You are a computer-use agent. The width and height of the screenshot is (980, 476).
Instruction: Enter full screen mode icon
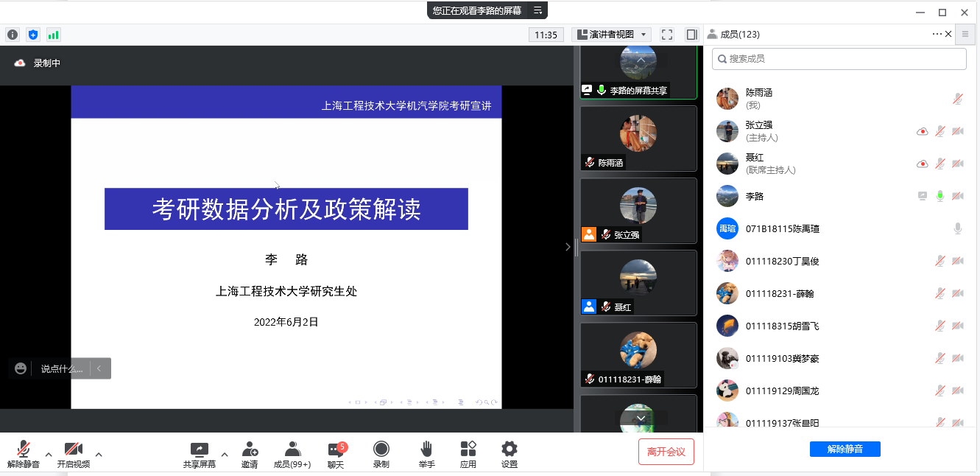(x=667, y=35)
